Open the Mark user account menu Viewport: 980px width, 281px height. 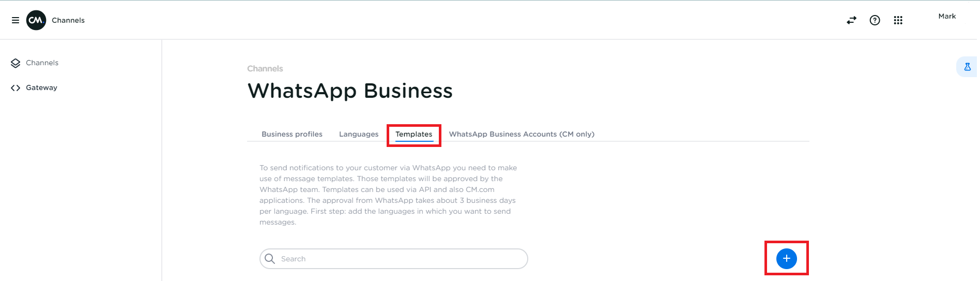[x=947, y=16]
